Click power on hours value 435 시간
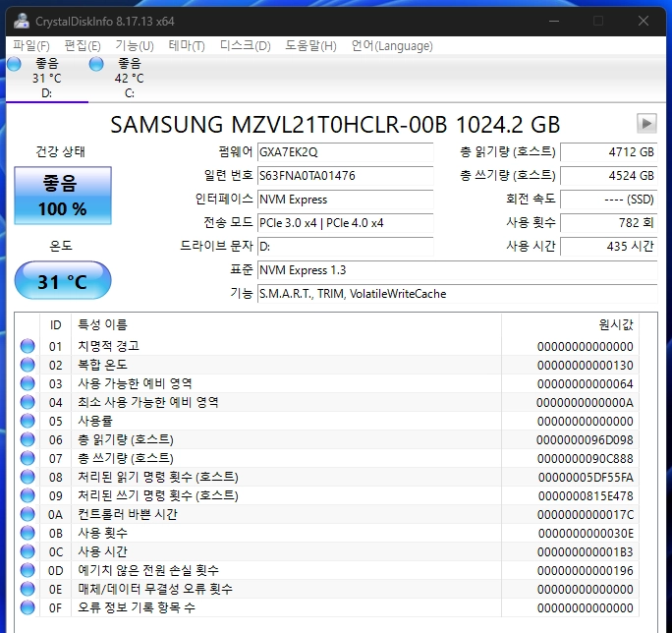 608,246
